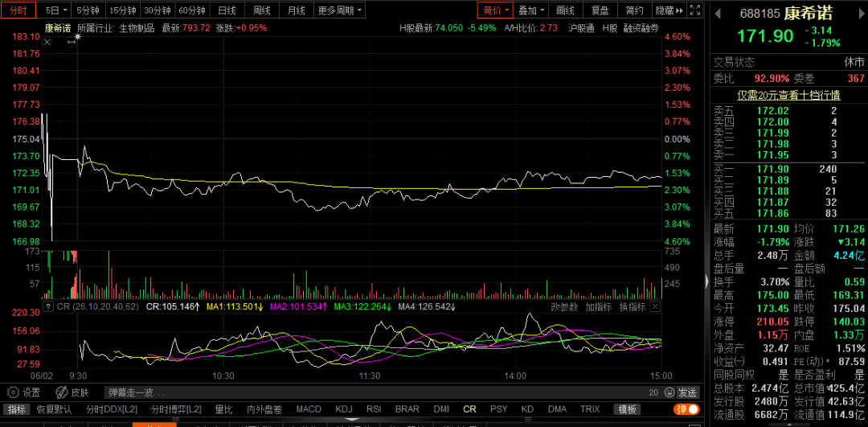This screenshot has height=427, width=868.
Task: Select the MACD indicator tab
Action: tap(308, 409)
